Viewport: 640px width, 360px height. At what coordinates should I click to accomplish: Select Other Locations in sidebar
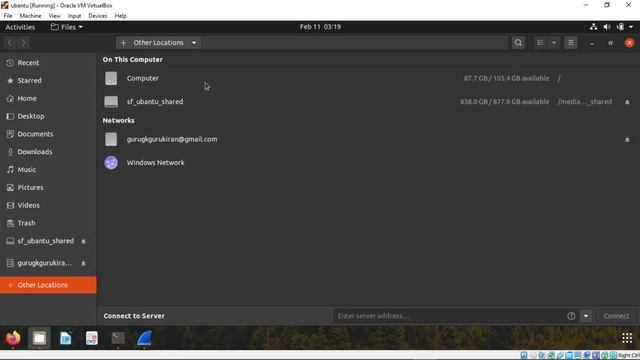(x=48, y=285)
